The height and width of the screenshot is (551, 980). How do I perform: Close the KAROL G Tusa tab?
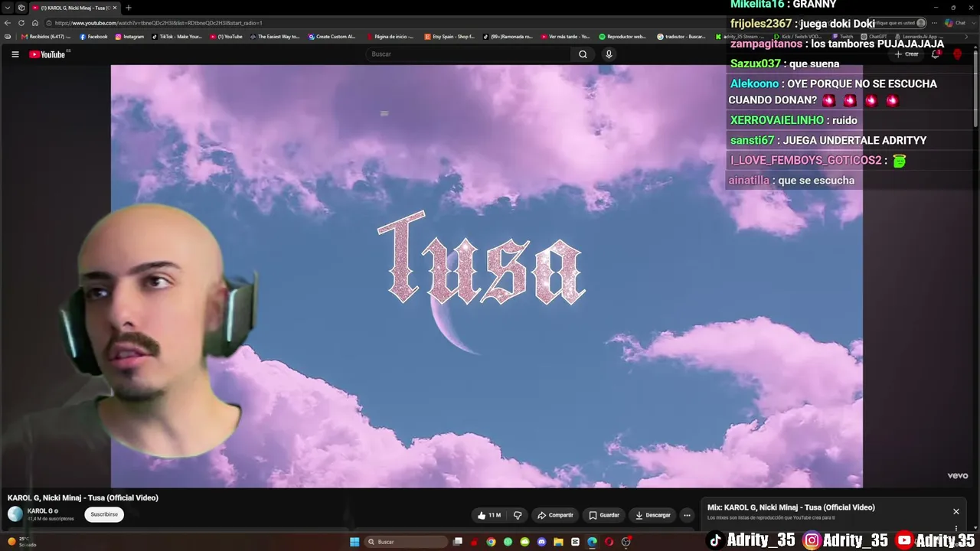pyautogui.click(x=115, y=8)
